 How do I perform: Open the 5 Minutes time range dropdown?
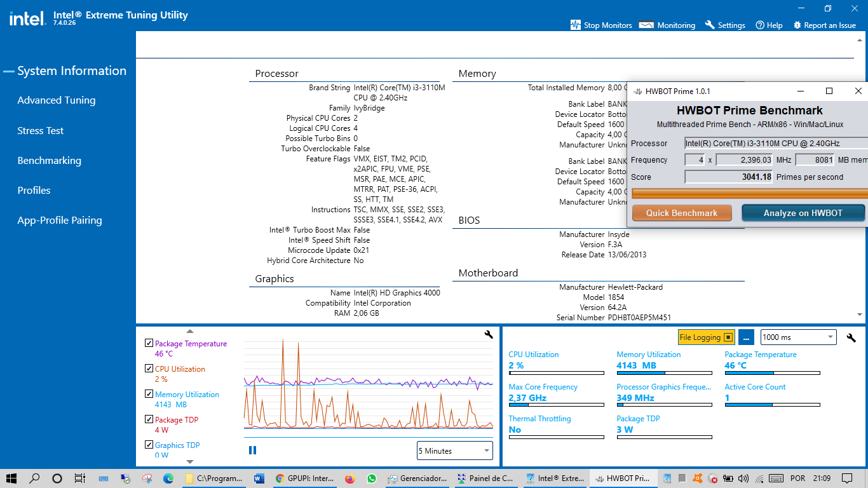(x=455, y=451)
